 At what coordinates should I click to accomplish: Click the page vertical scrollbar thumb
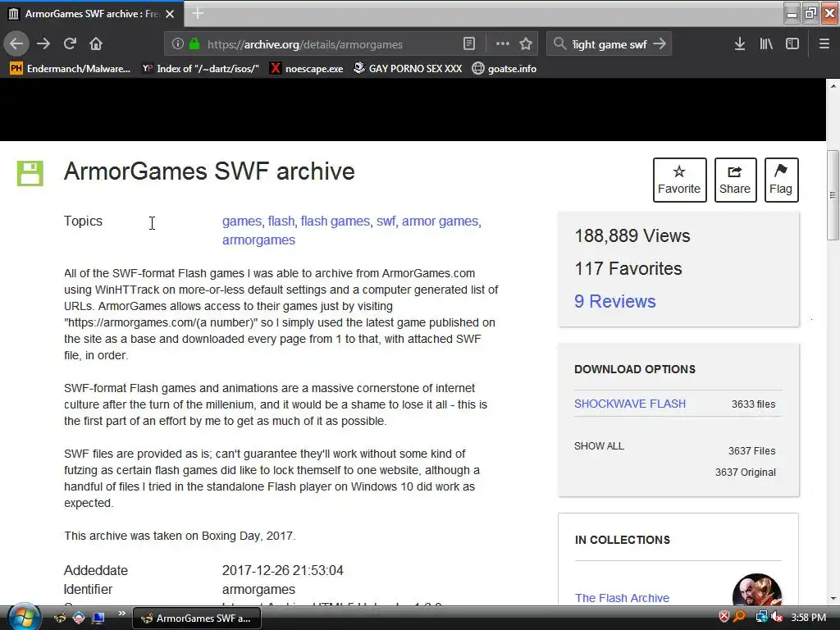[x=833, y=194]
